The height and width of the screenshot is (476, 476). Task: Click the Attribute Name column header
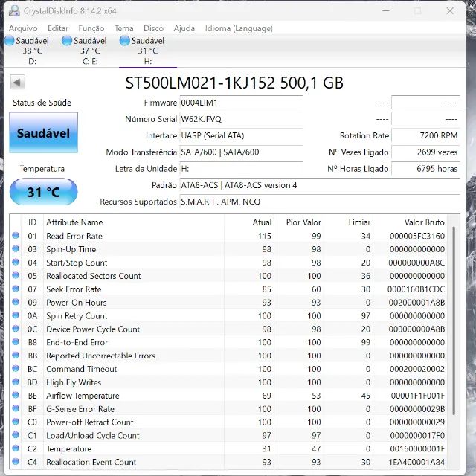134,222
